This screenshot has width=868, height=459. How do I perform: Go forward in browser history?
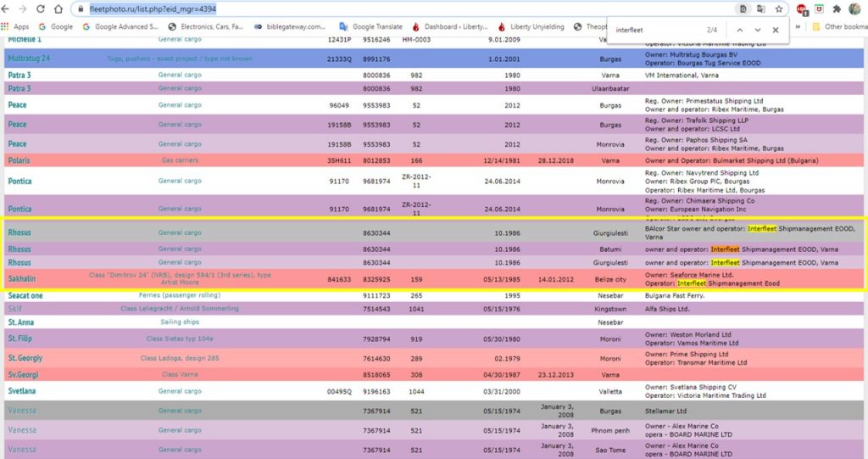(x=23, y=8)
